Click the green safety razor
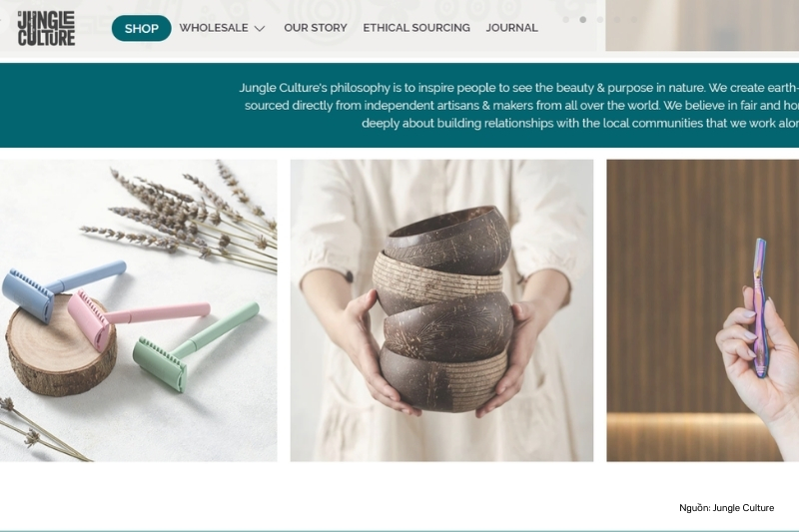799x532 pixels. pos(195,346)
